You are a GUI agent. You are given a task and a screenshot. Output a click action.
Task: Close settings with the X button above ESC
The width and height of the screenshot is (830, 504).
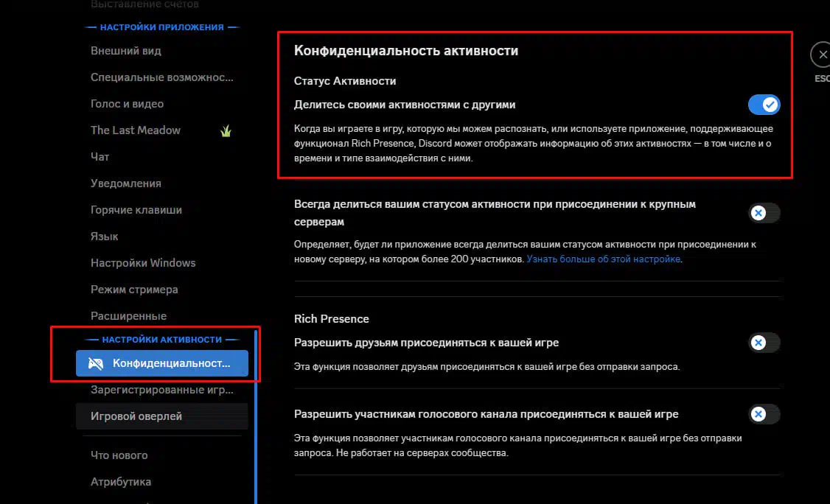click(x=822, y=55)
